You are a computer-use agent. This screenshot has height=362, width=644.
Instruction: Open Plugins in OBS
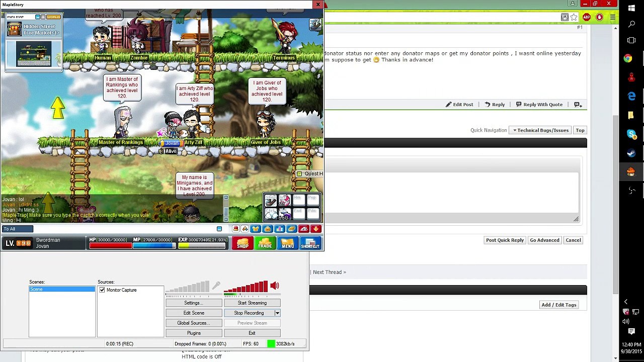194,333
